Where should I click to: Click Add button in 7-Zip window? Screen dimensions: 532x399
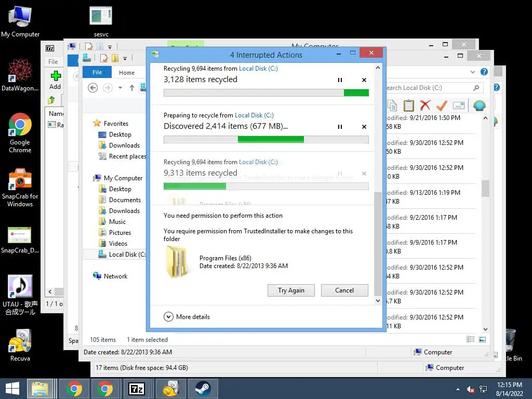(x=55, y=81)
